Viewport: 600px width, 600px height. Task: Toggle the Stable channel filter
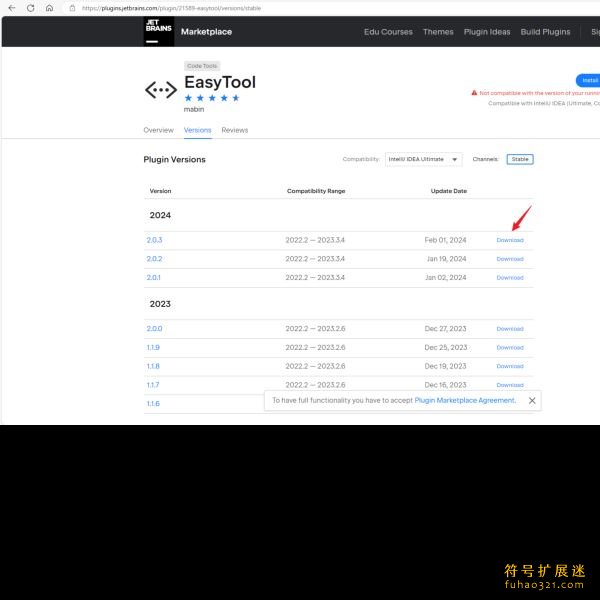tap(520, 159)
